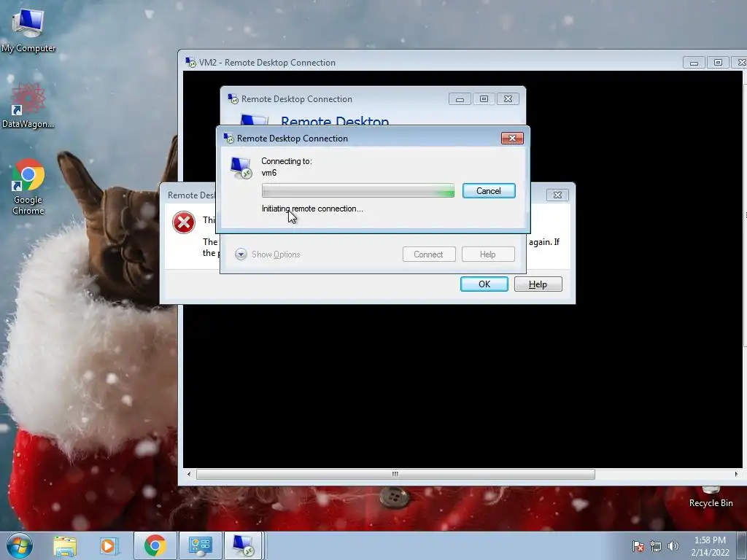Click the scrollbar left arrow in VM2

(189, 474)
